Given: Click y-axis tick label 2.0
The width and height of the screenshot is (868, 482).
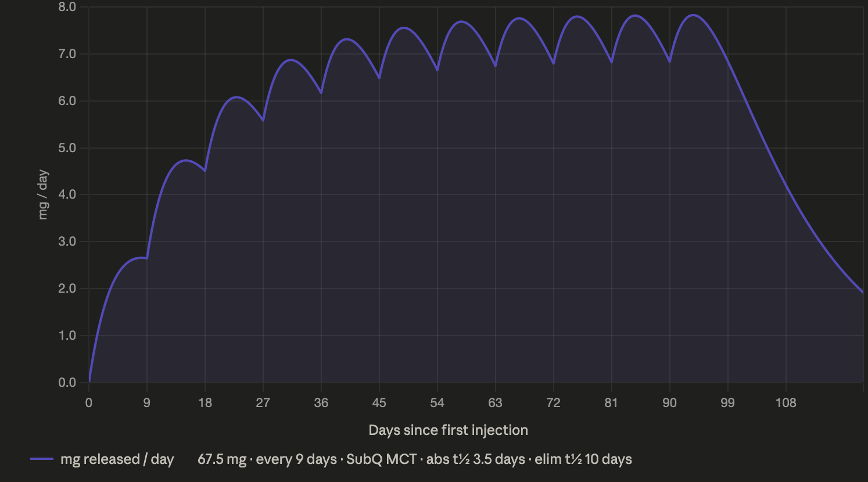Looking at the screenshot, I should [x=67, y=289].
